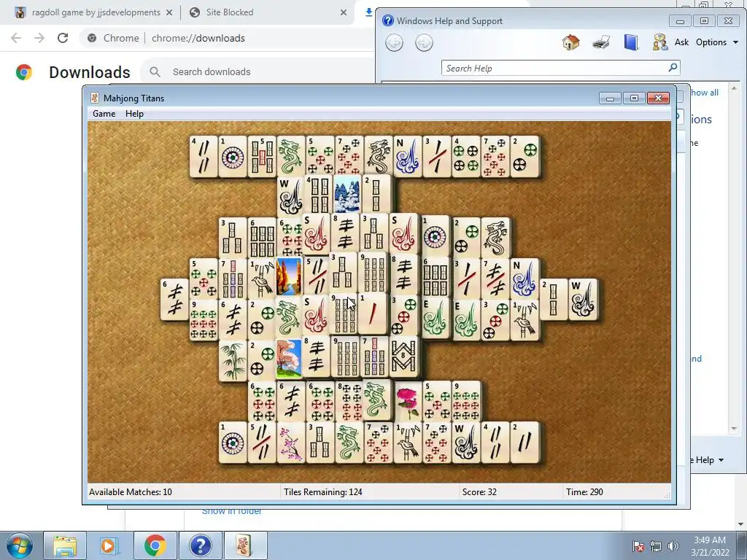Close the ragdoll game tab in Chrome

[169, 13]
